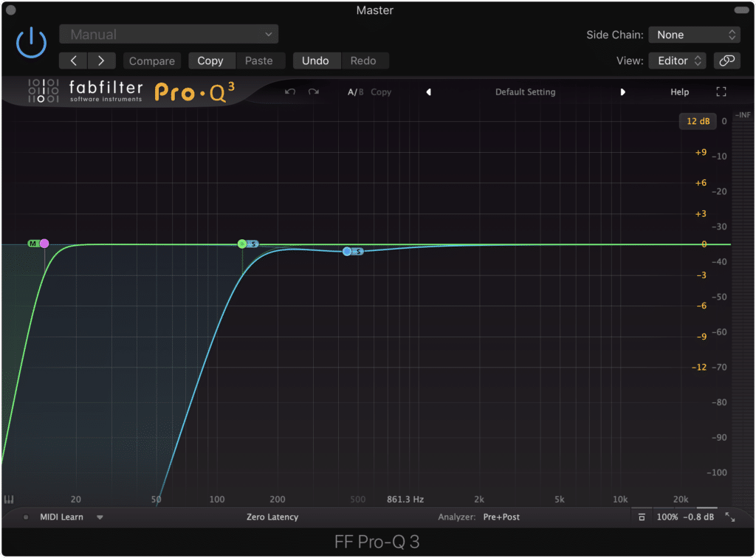Copy A state to B in Pro-Q
756x558 pixels.
(x=381, y=92)
